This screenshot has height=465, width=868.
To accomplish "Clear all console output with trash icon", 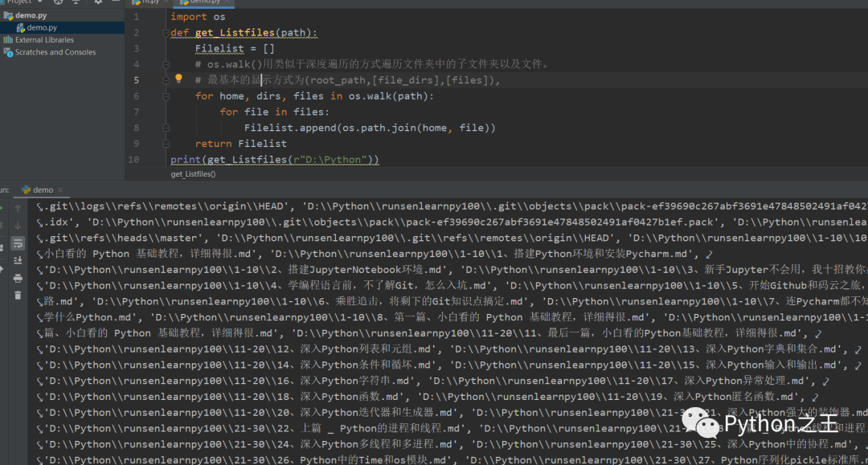I will (18, 296).
